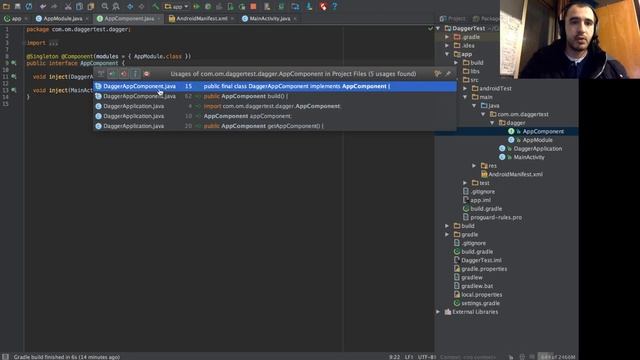The width and height of the screenshot is (640, 360).
Task: Click the Open folder toolbar icon
Action: click(x=6, y=7)
